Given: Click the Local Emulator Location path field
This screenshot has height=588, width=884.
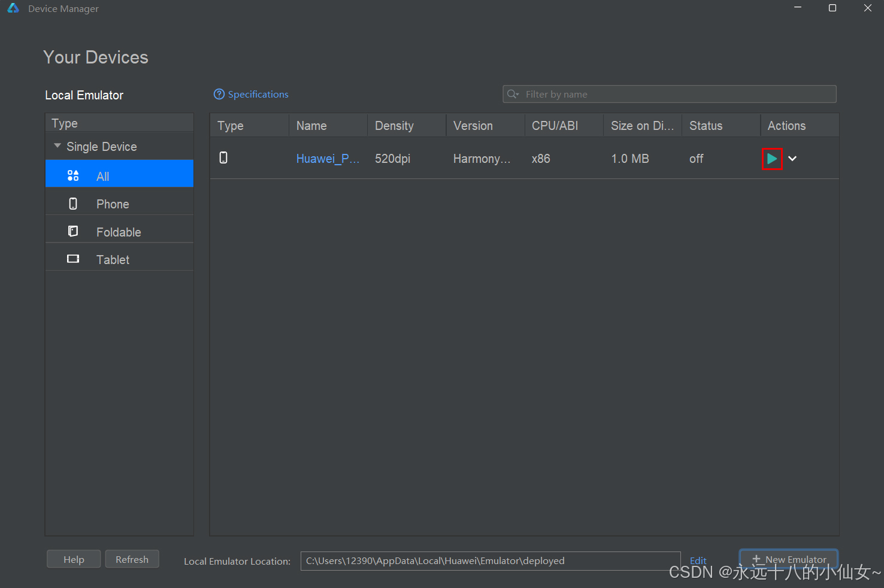Looking at the screenshot, I should pyautogui.click(x=491, y=560).
